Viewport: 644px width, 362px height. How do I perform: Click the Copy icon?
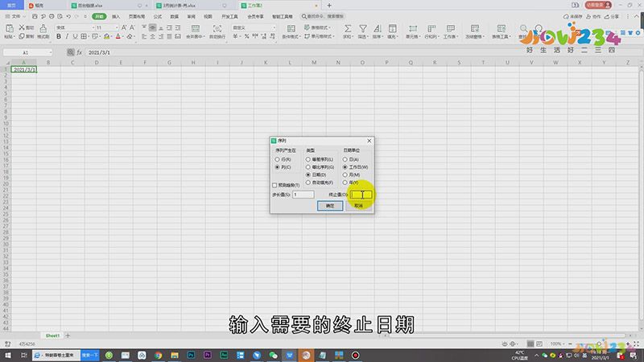22,36
